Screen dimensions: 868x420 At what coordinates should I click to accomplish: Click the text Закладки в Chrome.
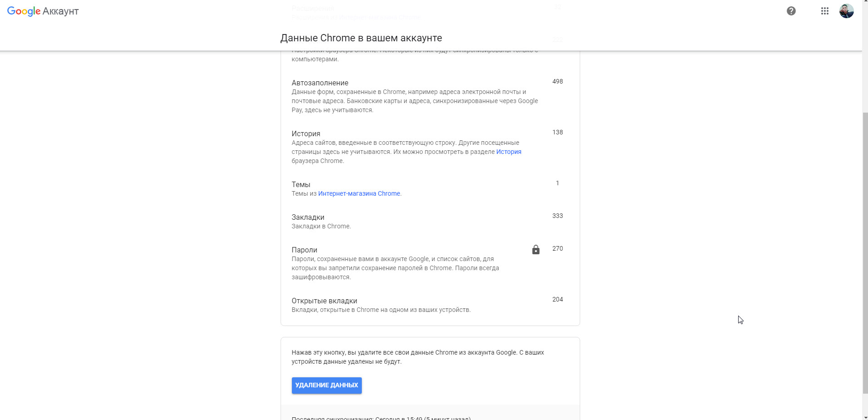coord(321,226)
